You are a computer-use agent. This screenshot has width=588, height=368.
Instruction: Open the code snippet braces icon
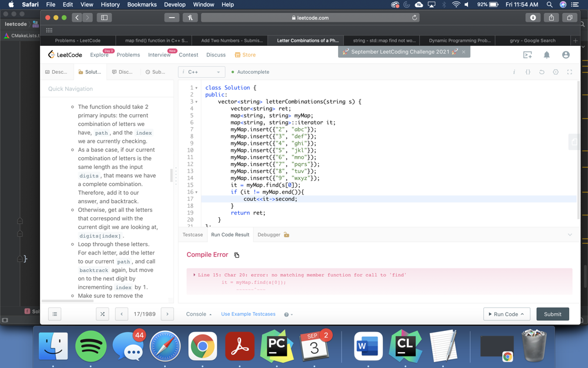(x=528, y=72)
